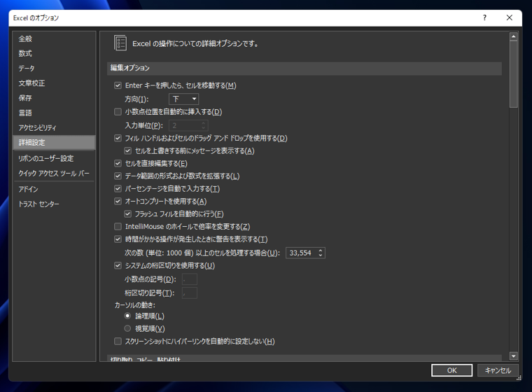Open the help question mark button
This screenshot has height=392, width=532.
pos(484,17)
